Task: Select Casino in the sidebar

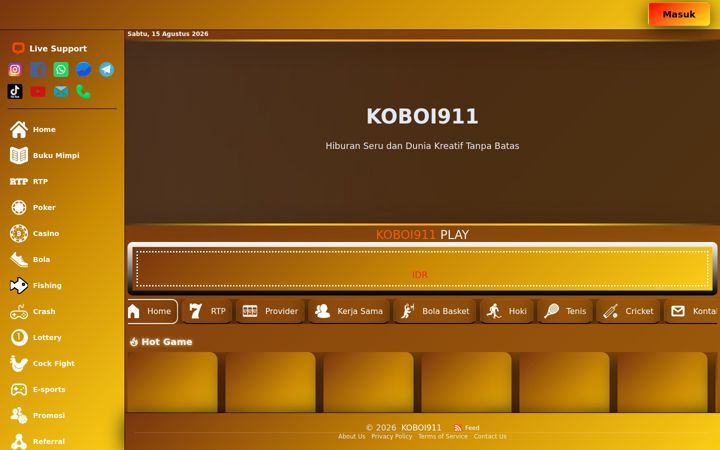Action: pyautogui.click(x=34, y=233)
